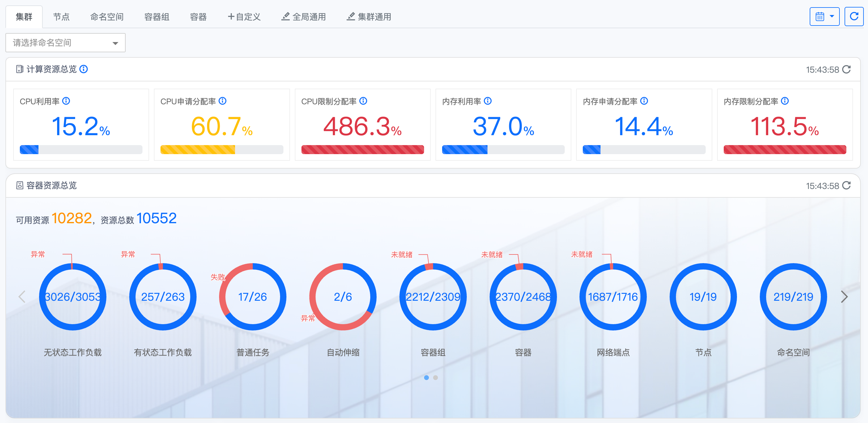Go to previous carousel page with left chevron
This screenshot has width=868, height=423.
click(x=22, y=297)
